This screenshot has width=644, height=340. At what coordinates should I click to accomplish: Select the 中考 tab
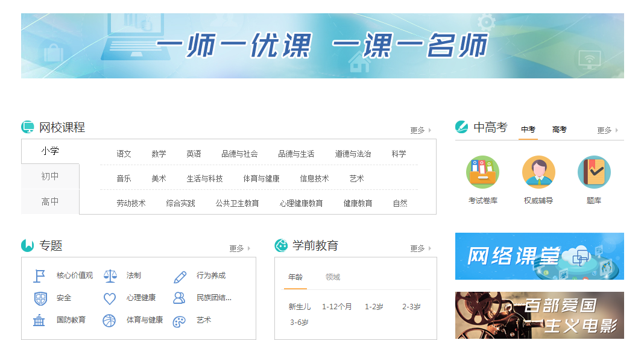528,130
